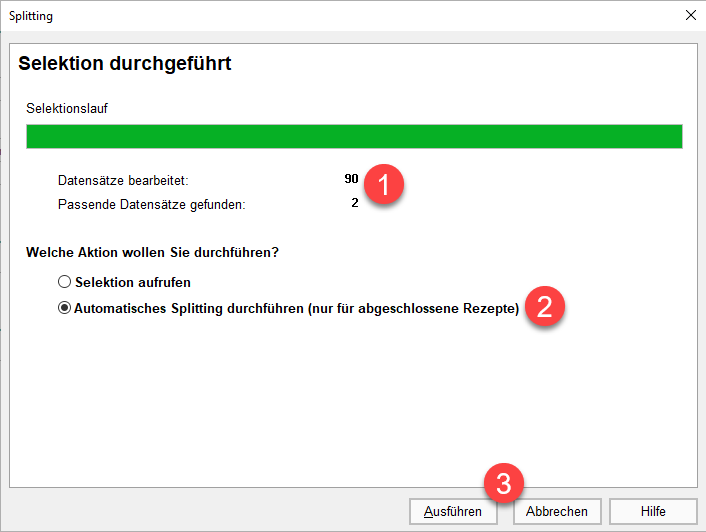Open help via the Hilfe button

point(652,511)
